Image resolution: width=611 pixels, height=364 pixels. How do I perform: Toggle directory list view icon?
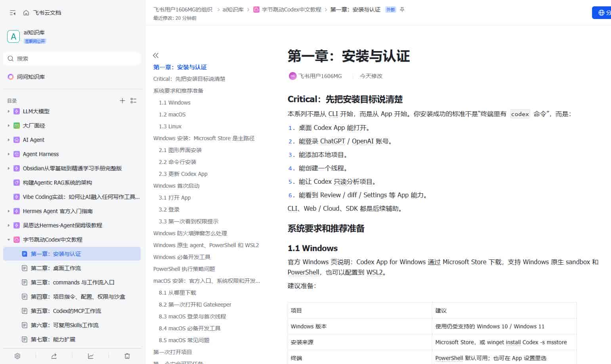(x=134, y=101)
